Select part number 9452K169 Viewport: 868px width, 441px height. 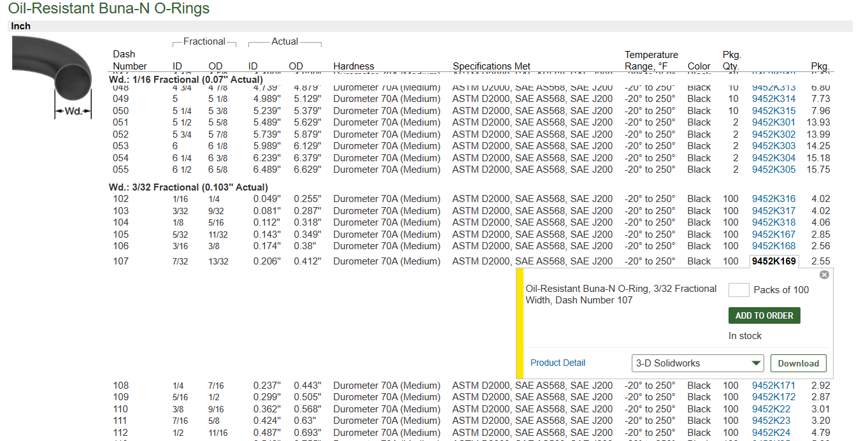coord(774,261)
